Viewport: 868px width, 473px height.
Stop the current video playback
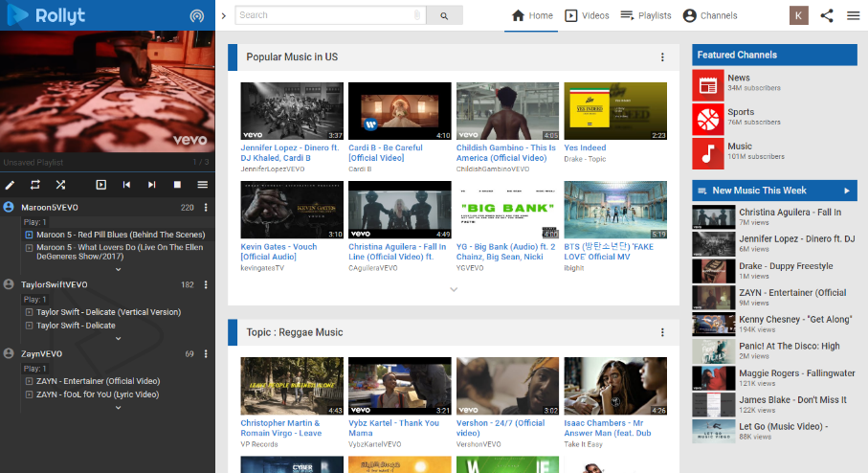(177, 185)
